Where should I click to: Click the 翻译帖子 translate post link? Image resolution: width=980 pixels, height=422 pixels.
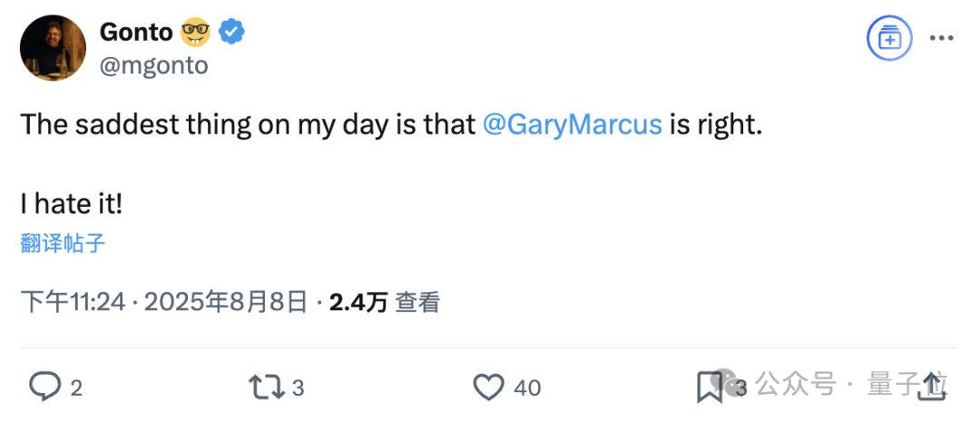pyautogui.click(x=63, y=243)
